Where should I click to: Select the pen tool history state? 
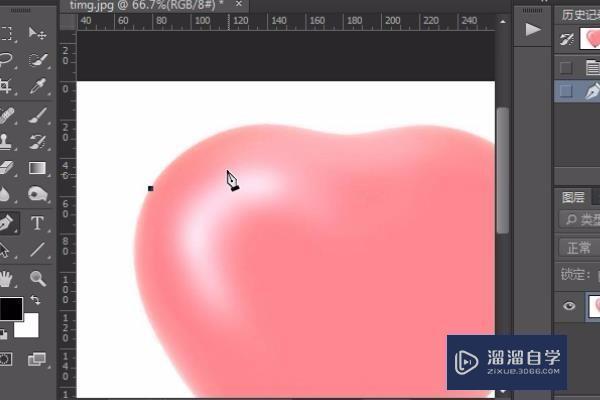pos(577,91)
